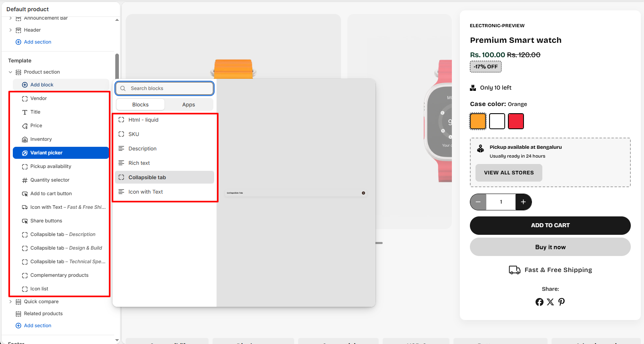The width and height of the screenshot is (644, 344).
Task: Share on X icon
Action: pyautogui.click(x=550, y=302)
